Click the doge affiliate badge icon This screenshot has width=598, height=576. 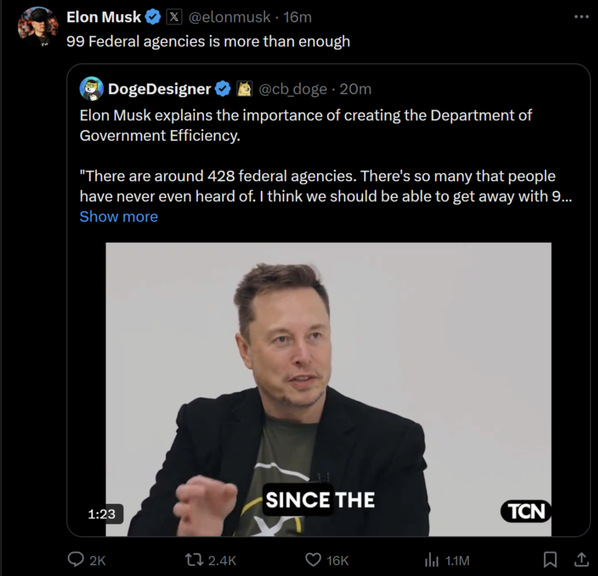[244, 89]
